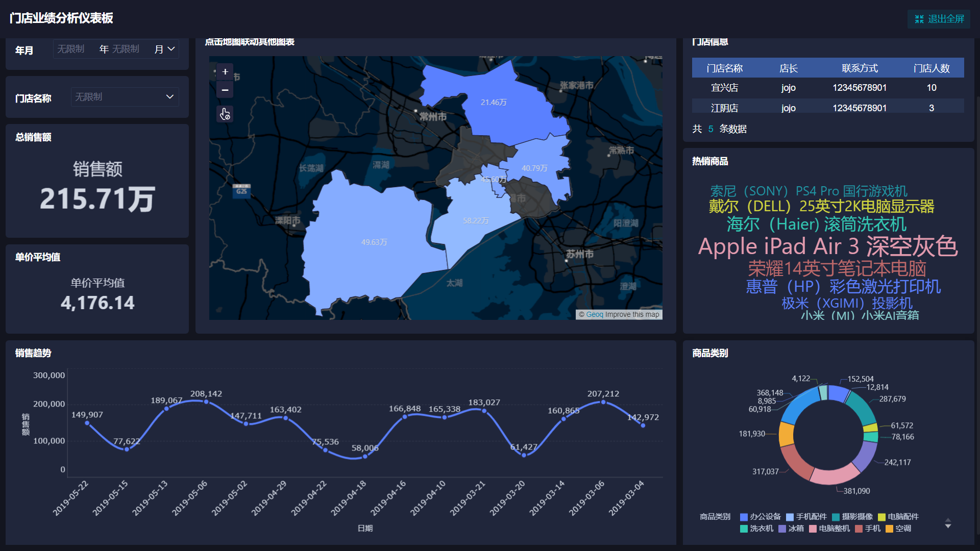The width and height of the screenshot is (980, 551).
Task: Click the exit fullscreen 退出全屏 button
Action: (939, 19)
